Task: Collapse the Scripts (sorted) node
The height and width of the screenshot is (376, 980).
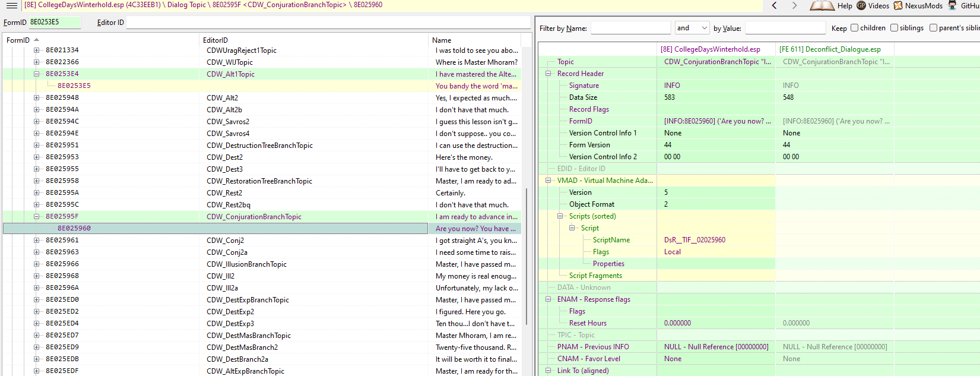Action: click(x=560, y=216)
